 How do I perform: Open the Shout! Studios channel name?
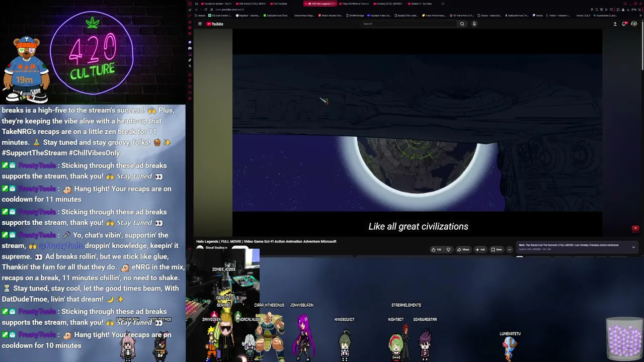click(x=216, y=248)
